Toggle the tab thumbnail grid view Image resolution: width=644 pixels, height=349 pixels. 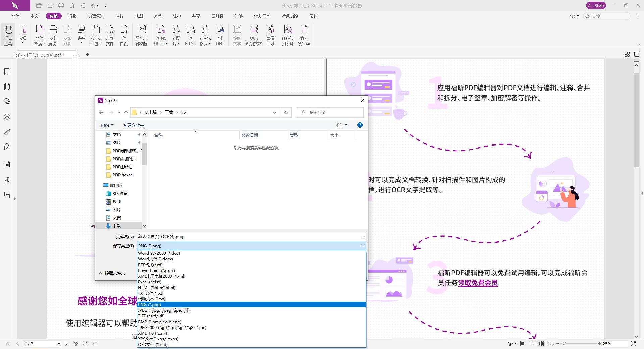[x=627, y=54]
